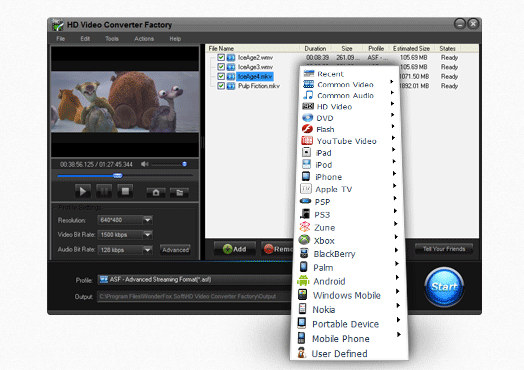Click the YouTube Video icon
The image size is (524, 370).
click(307, 141)
